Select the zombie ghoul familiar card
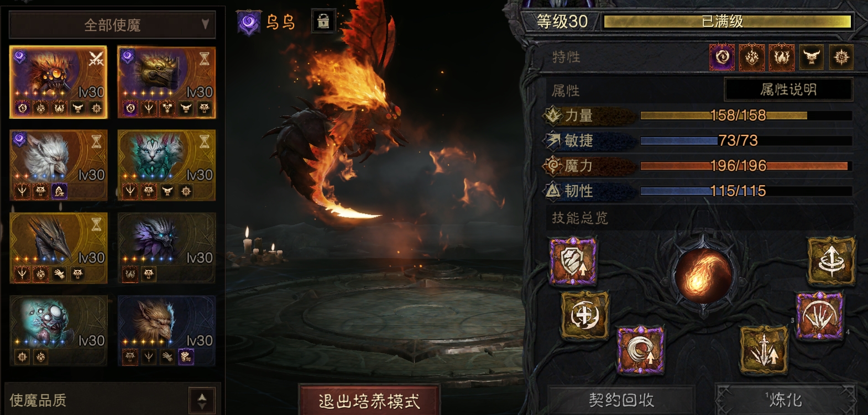Screen dimensions: 868x415 point(58,330)
